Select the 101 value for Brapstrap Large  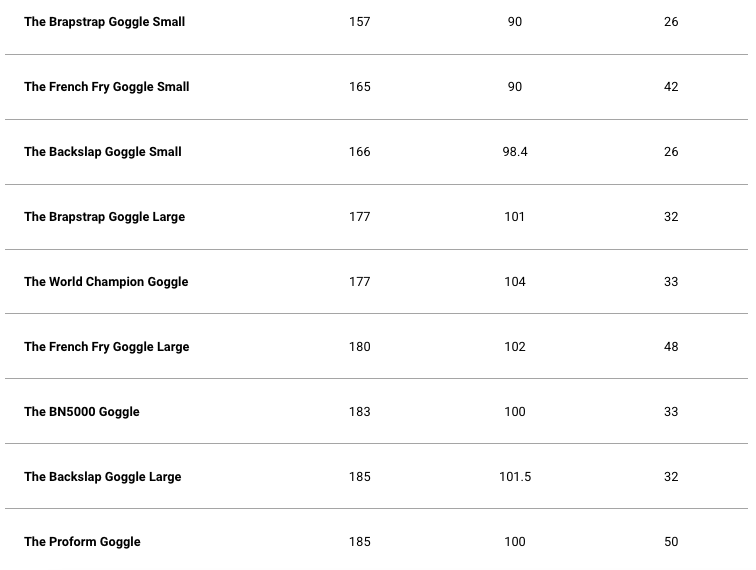(515, 217)
